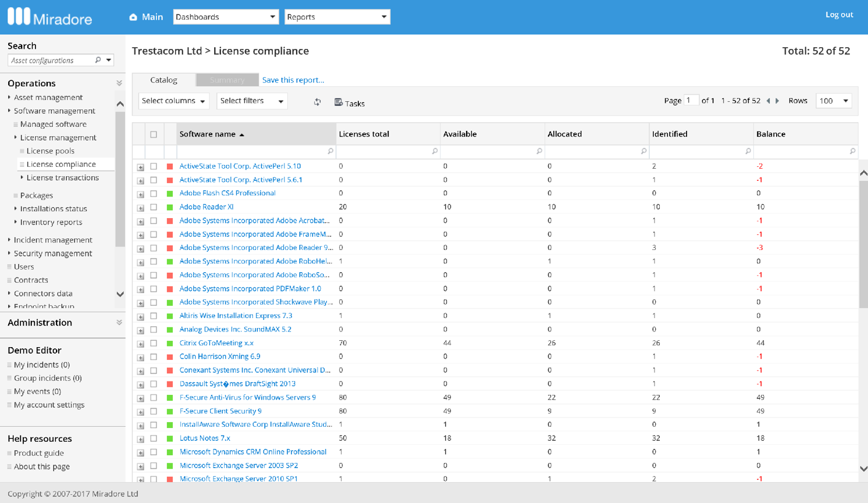Click the green status square for Citrix GoToMeeting
Viewport: 868px width, 503px height.
coord(170,343)
